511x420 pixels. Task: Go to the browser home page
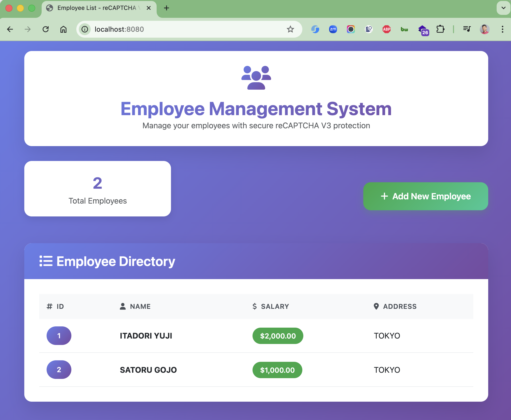(63, 29)
